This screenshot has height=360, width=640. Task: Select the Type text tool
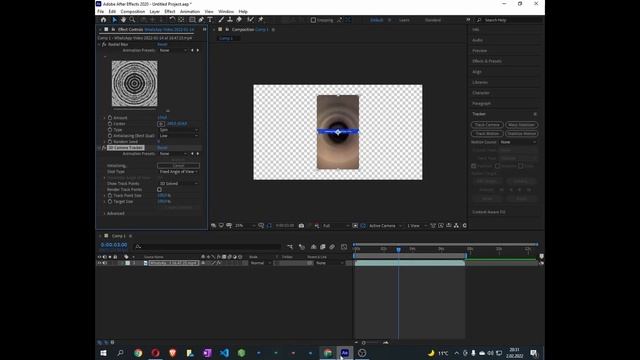210,20
